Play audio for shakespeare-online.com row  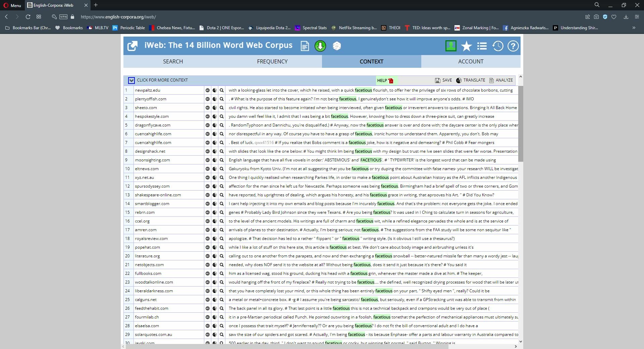tap(208, 195)
